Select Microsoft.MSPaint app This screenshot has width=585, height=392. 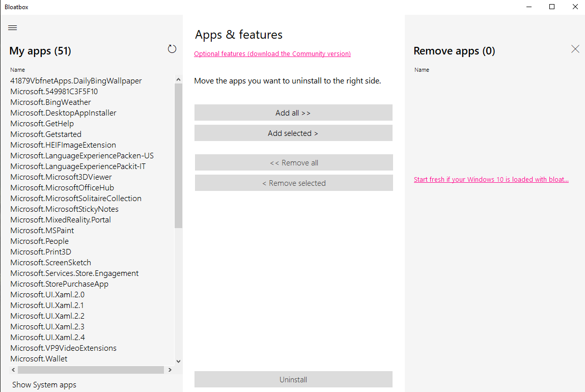pos(42,231)
